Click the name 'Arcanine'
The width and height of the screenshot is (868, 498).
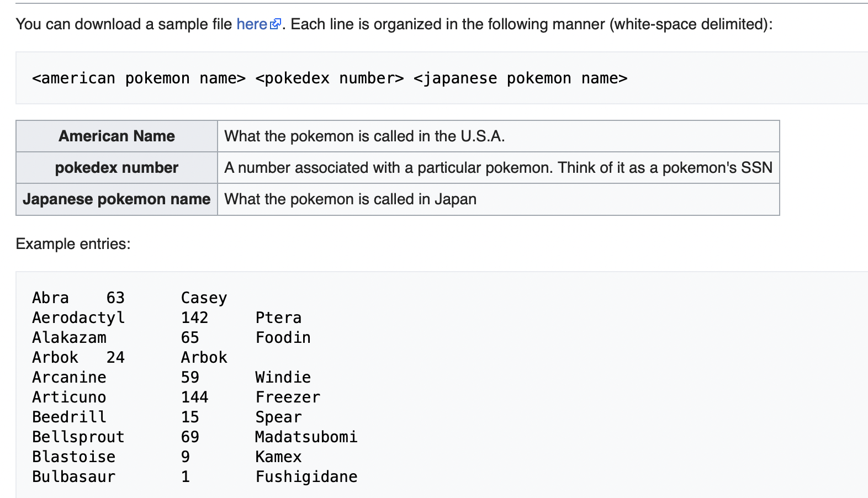[69, 378]
